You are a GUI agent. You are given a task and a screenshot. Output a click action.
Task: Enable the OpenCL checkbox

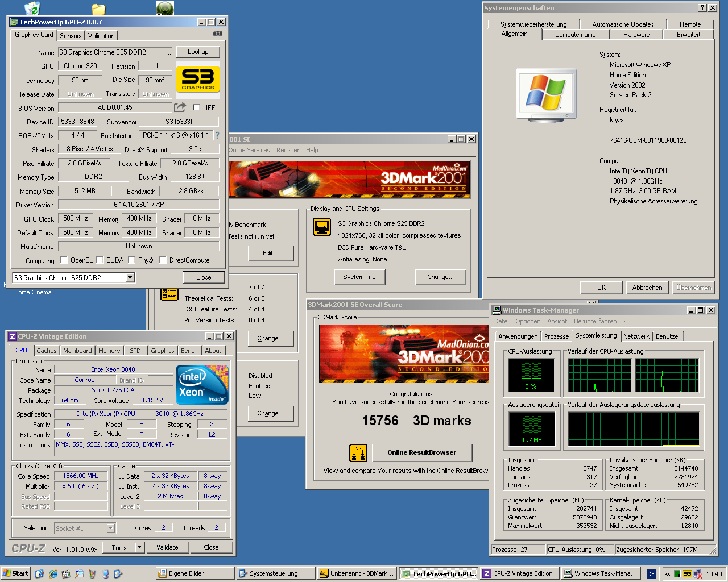point(64,260)
